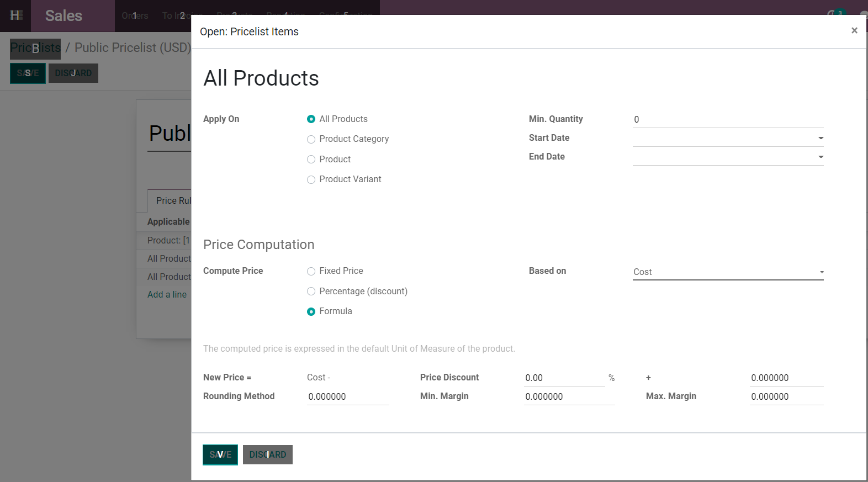Click the Rounding Method input field

pos(348,396)
